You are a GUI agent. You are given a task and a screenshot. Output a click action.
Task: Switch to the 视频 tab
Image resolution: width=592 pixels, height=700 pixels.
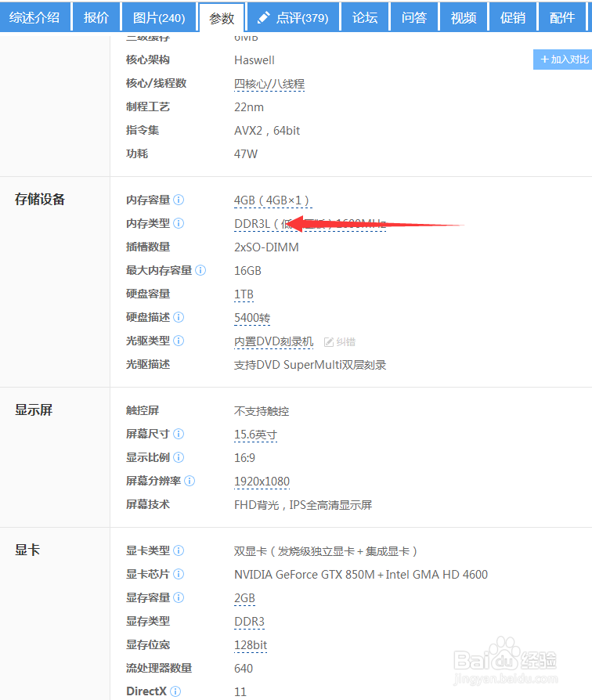[464, 17]
